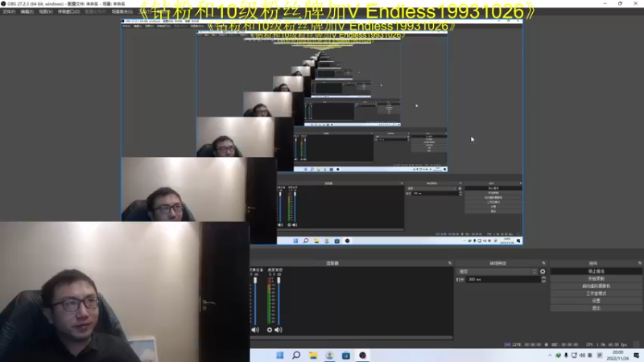Click the OBS Studio taskbar icon

pos(362,355)
